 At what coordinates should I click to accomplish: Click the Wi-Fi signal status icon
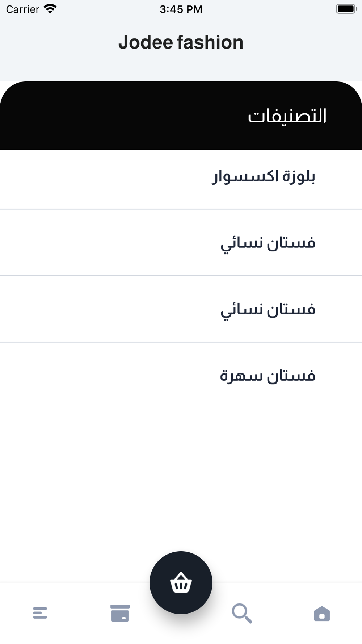[50, 9]
